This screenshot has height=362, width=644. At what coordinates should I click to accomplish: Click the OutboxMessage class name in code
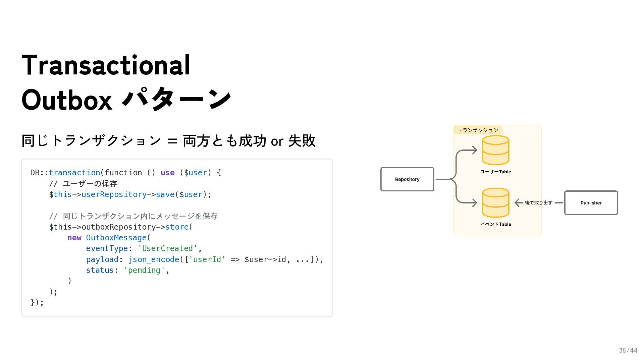coord(116,238)
